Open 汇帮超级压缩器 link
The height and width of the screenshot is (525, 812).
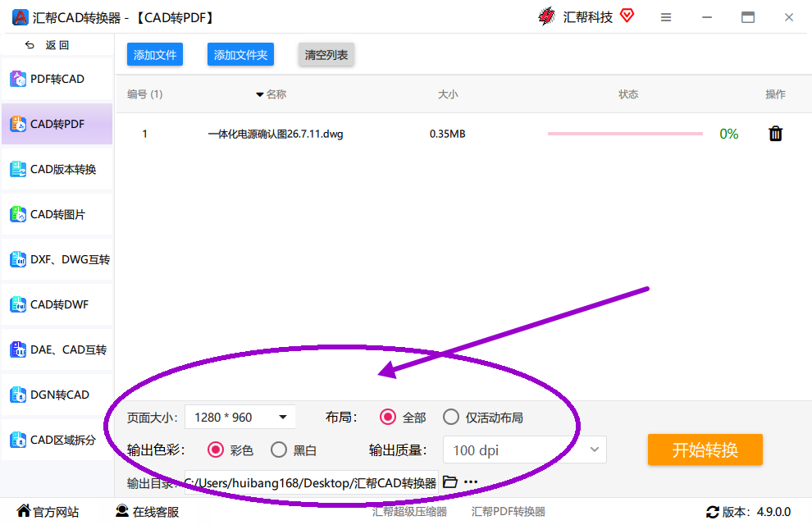[409, 512]
